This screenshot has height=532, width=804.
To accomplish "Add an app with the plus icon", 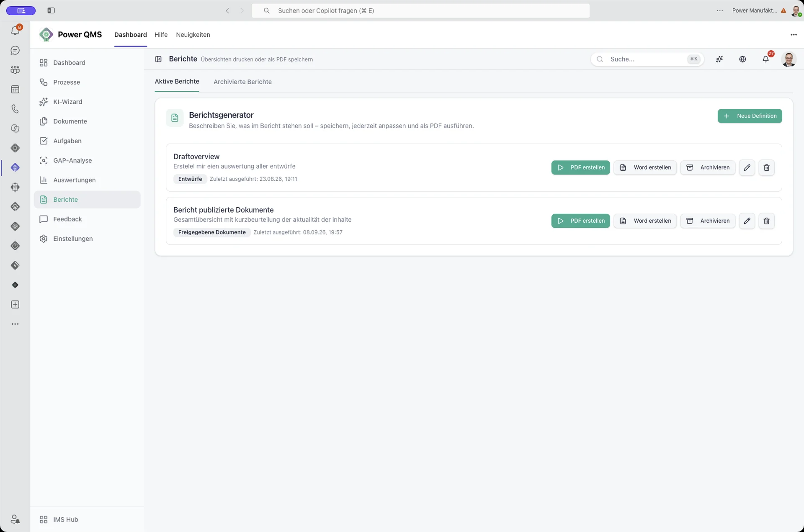I will pyautogui.click(x=15, y=304).
